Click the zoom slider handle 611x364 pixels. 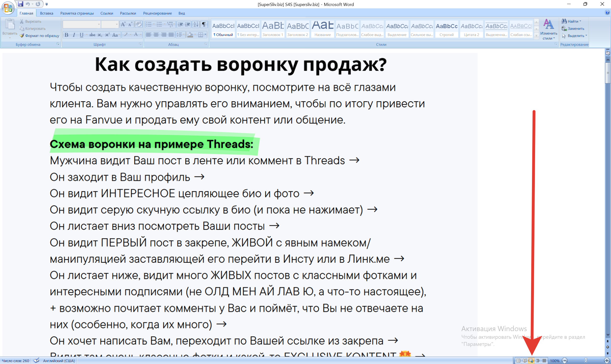(x=586, y=361)
